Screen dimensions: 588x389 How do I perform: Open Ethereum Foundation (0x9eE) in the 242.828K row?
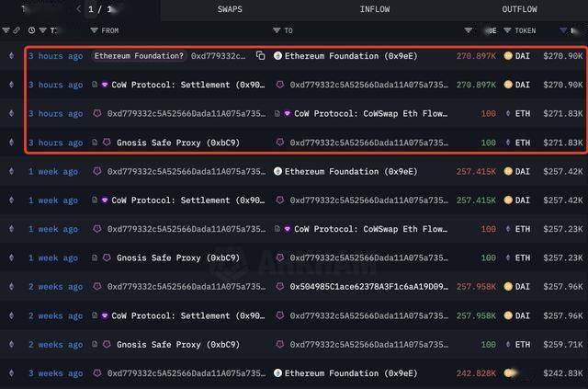(351, 373)
